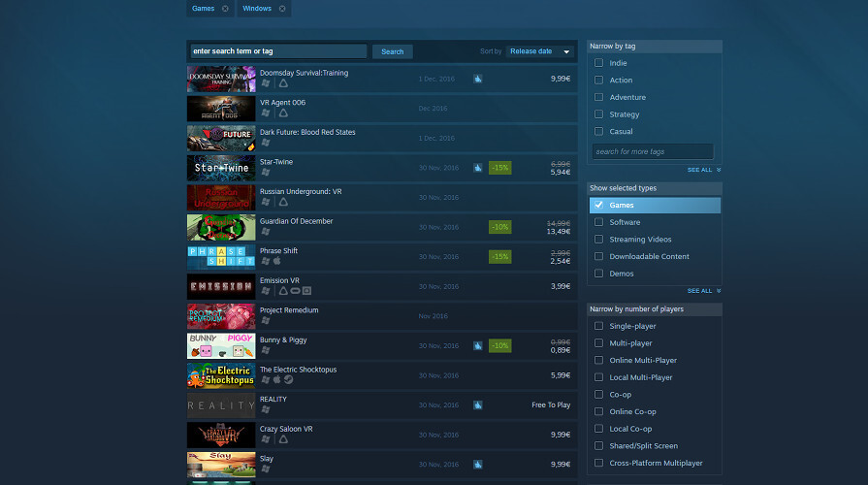The image size is (868, 485).
Task: Click the review thumbs-up icon for REALITY
Action: click(x=478, y=405)
